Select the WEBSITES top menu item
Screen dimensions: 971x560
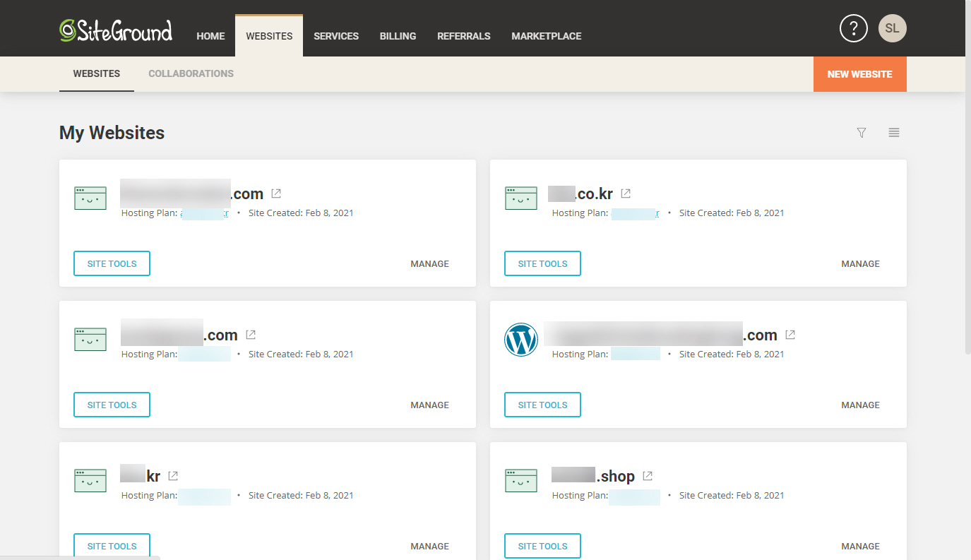269,36
